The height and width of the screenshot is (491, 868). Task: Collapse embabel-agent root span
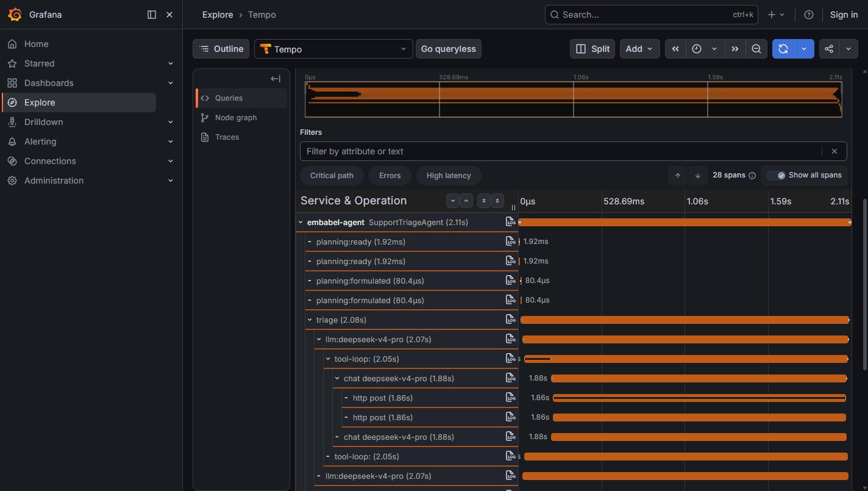tap(301, 222)
